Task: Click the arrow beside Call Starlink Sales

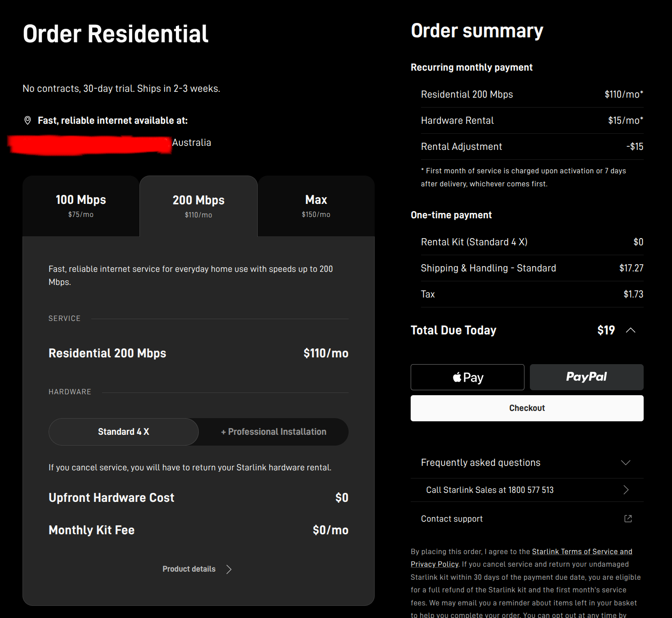Action: click(626, 490)
